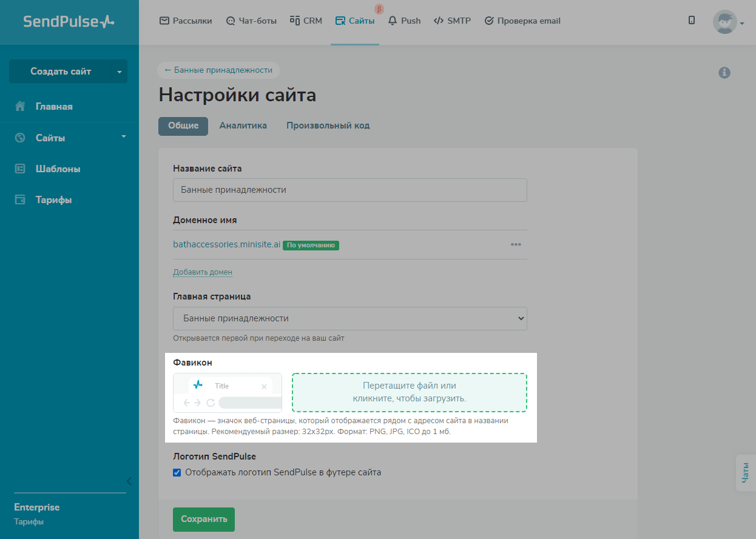Click the SendPulse logo
Image resolution: width=756 pixels, height=539 pixels.
(x=69, y=22)
